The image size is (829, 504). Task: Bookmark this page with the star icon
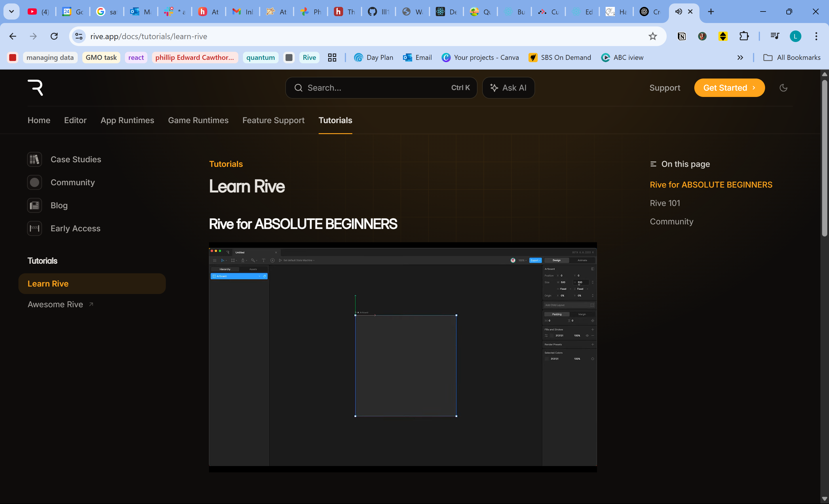click(x=652, y=36)
